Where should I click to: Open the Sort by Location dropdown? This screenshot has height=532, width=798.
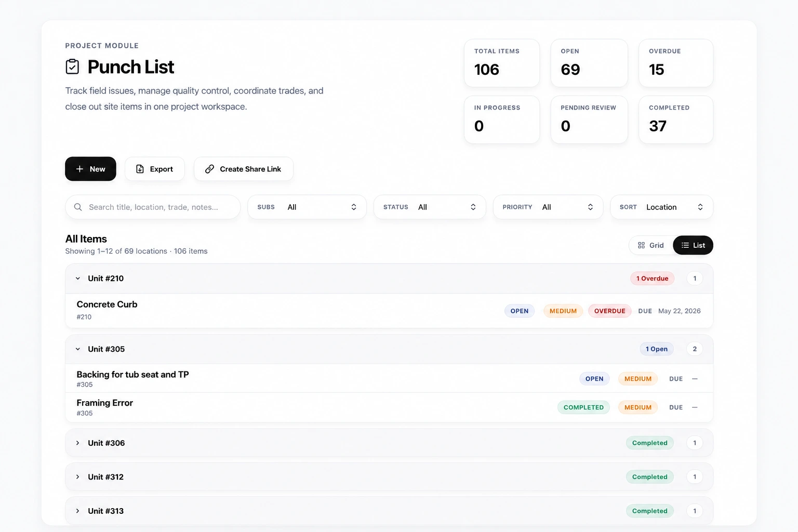(x=661, y=207)
